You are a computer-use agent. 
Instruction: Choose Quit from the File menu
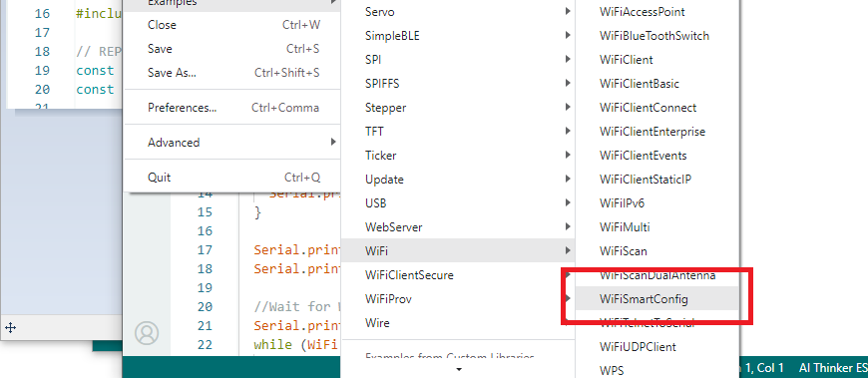click(231, 178)
